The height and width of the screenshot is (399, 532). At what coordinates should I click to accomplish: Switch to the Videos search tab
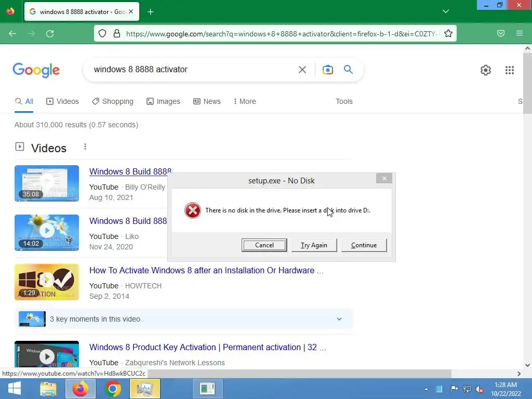tap(62, 101)
